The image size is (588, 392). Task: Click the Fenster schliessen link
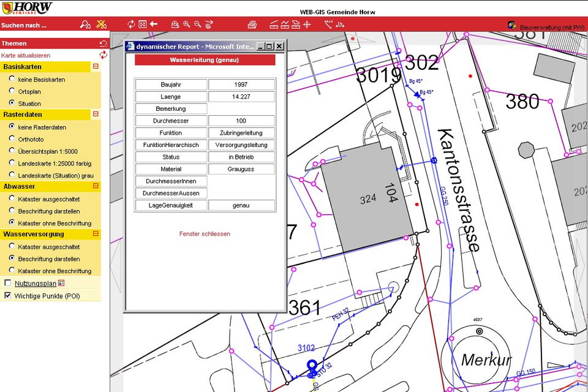206,234
